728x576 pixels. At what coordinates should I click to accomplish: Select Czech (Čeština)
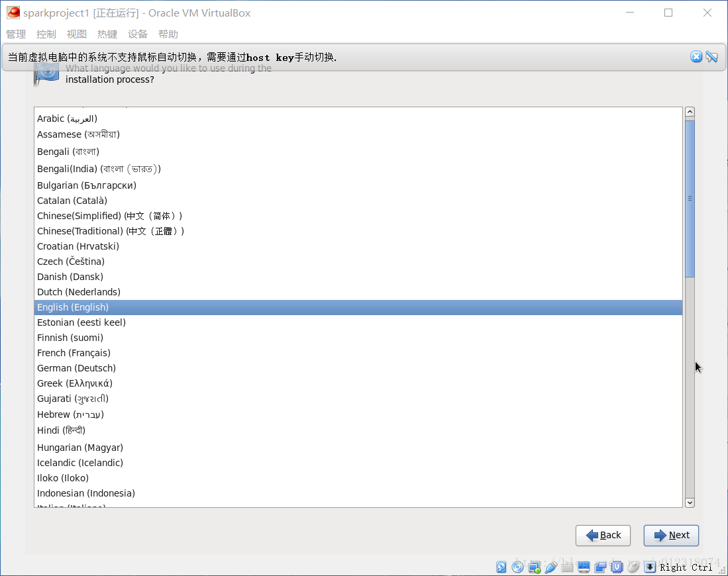click(358, 262)
